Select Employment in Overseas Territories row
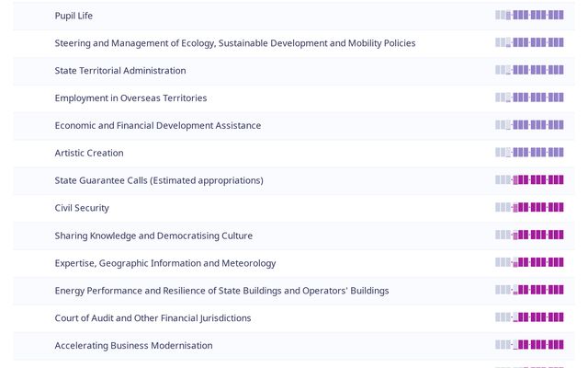The width and height of the screenshot is (588, 368). pyautogui.click(x=130, y=98)
